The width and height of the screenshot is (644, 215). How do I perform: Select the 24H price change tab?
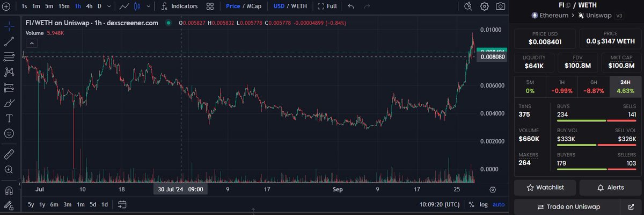[625, 86]
